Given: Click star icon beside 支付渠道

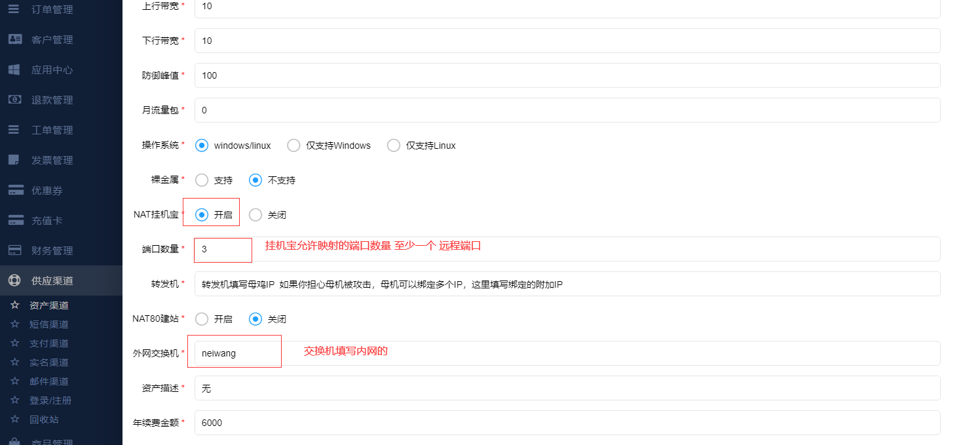Looking at the screenshot, I should tap(14, 343).
